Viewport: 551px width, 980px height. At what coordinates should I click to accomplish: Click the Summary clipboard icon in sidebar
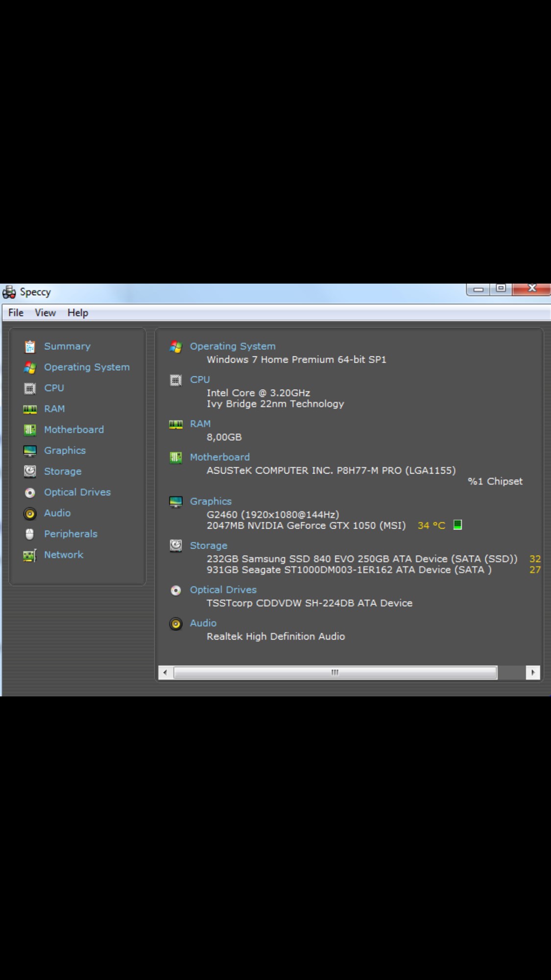point(30,346)
